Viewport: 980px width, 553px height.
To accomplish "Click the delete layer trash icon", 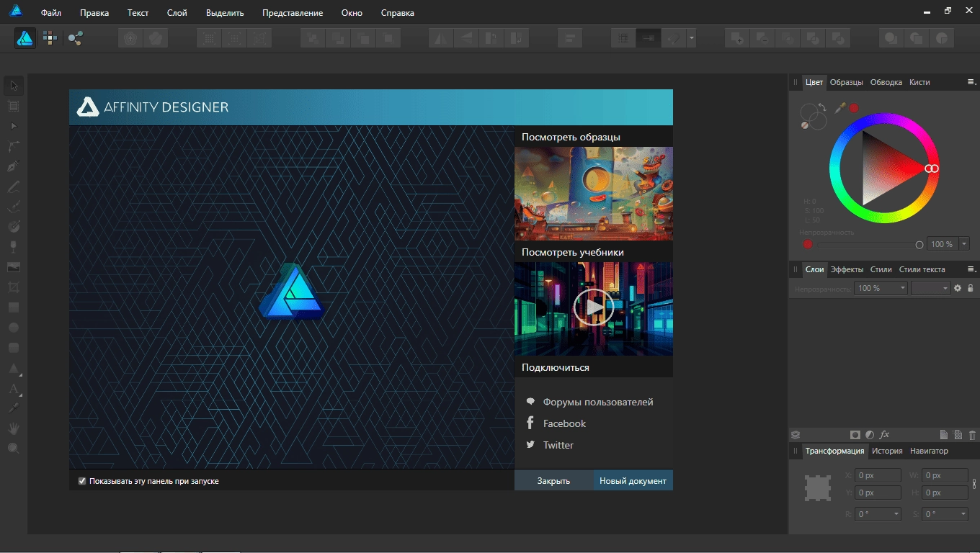I will point(972,435).
